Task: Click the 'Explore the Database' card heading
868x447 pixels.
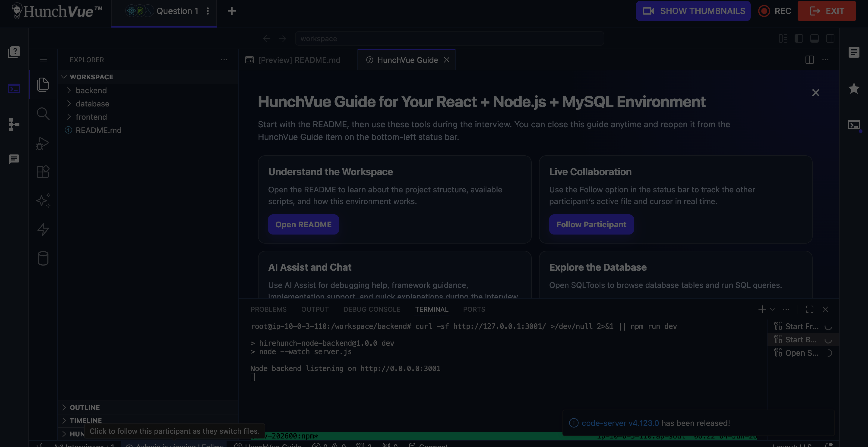Action: [598, 267]
